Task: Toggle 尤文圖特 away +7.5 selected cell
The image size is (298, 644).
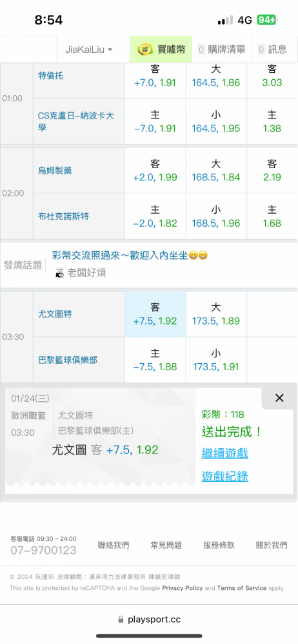Action: tap(155, 314)
